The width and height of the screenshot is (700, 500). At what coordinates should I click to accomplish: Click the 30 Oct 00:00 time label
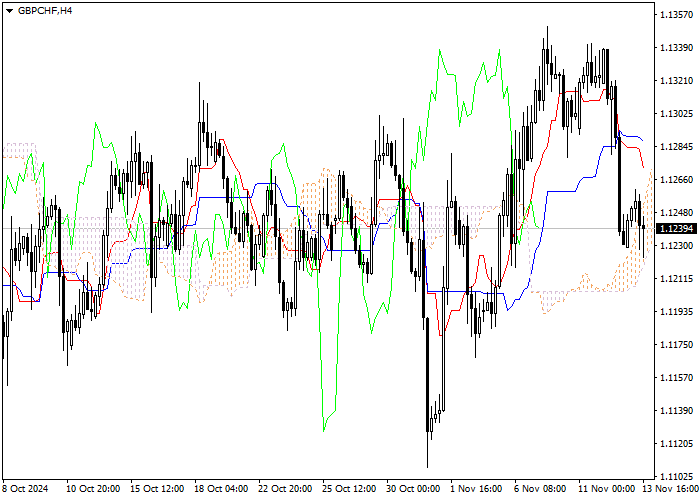click(413, 489)
